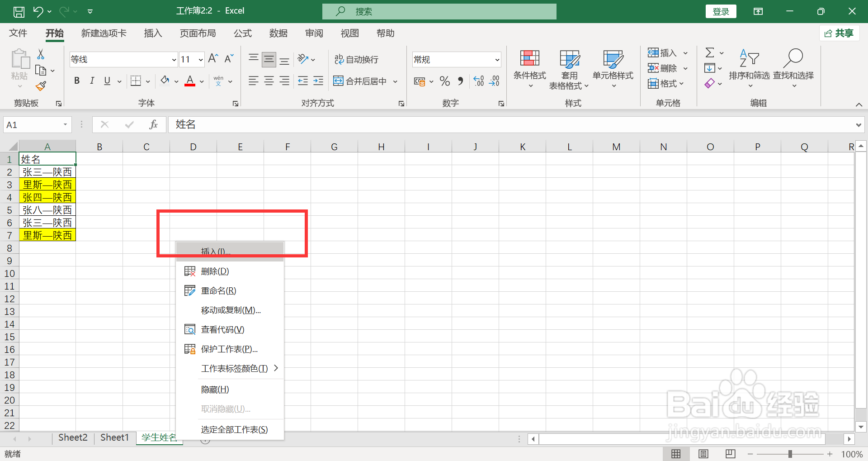
Task: Toggle Bold formatting
Action: point(77,81)
